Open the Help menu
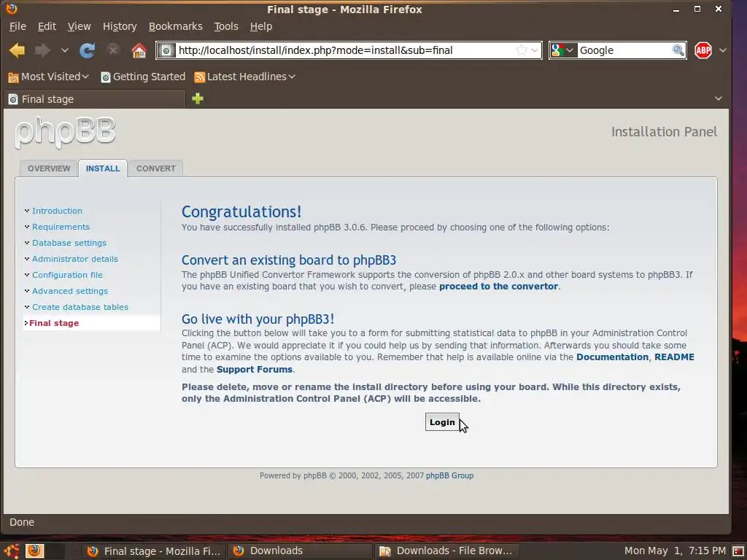This screenshot has height=560, width=747. 261,27
